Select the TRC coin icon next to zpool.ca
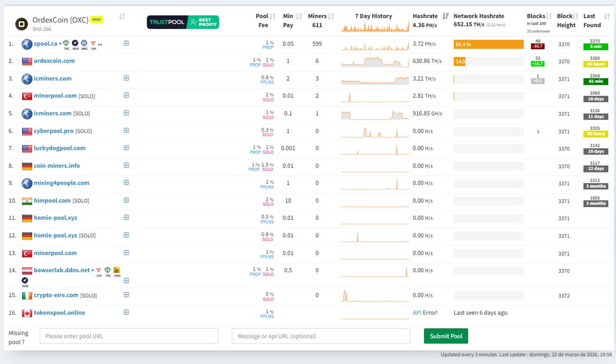The height and width of the screenshot is (364, 616). pyautogui.click(x=66, y=43)
